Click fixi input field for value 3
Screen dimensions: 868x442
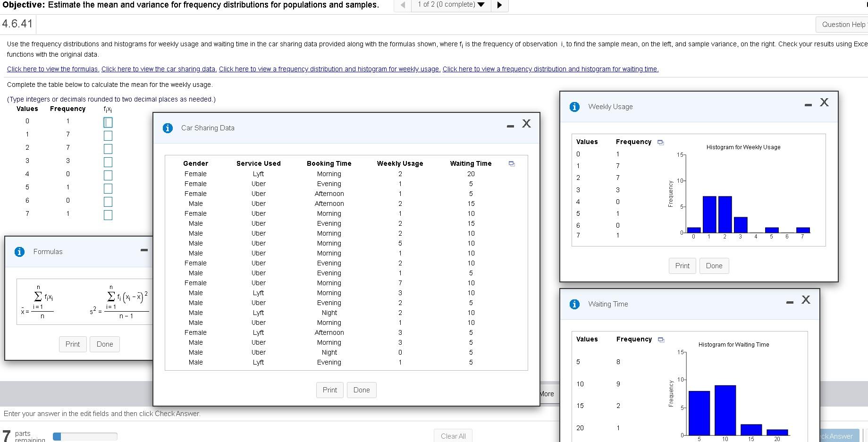click(x=108, y=162)
